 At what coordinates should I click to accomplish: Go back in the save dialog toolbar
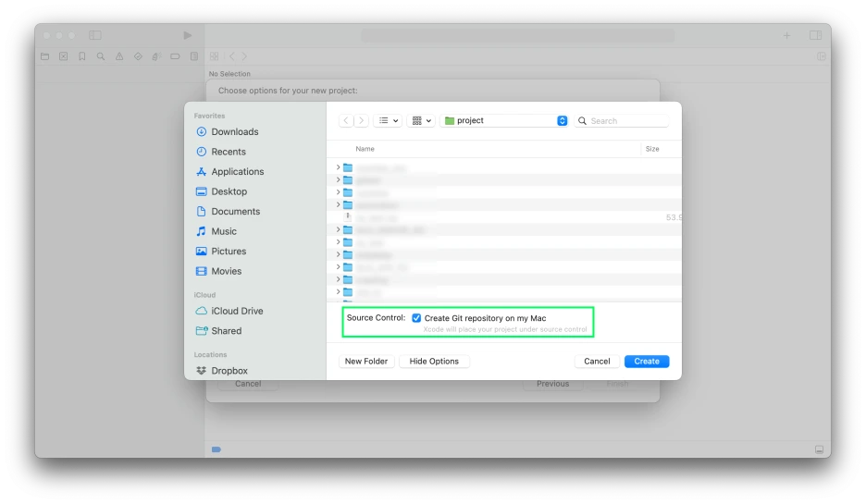(x=346, y=120)
